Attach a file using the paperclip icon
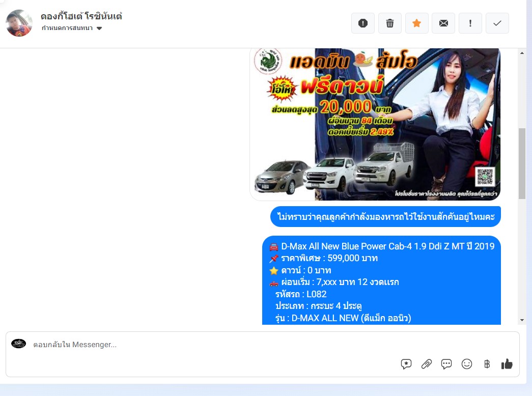The width and height of the screenshot is (532, 396). coord(426,364)
